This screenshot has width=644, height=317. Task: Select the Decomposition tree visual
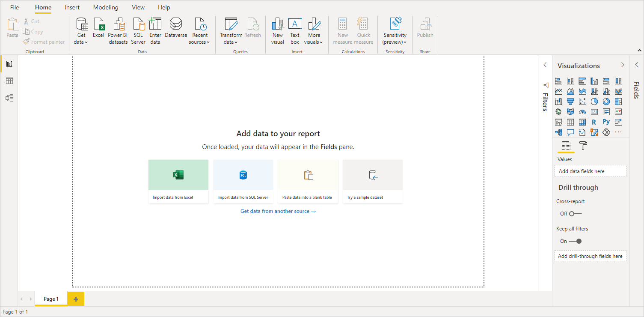[x=558, y=132]
